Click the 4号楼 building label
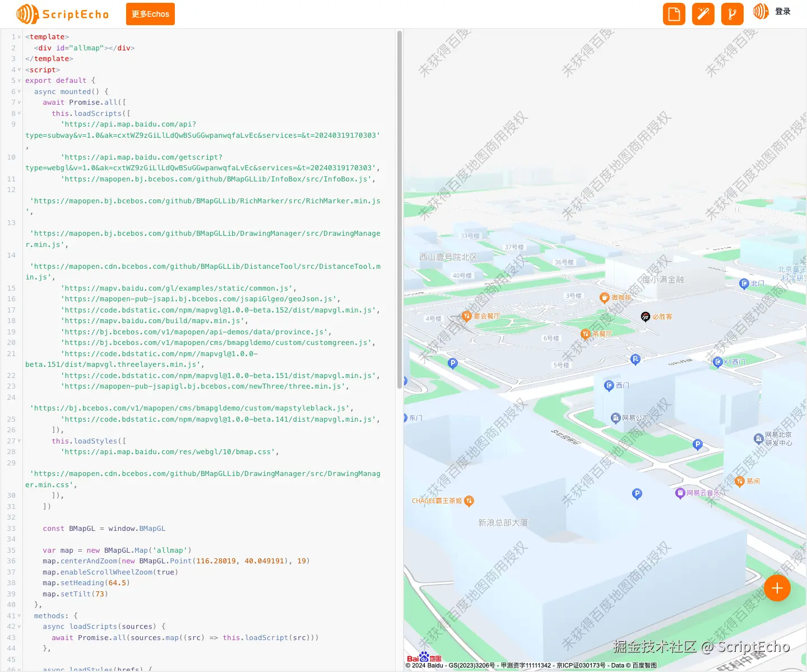The height and width of the screenshot is (672, 807). (x=433, y=319)
